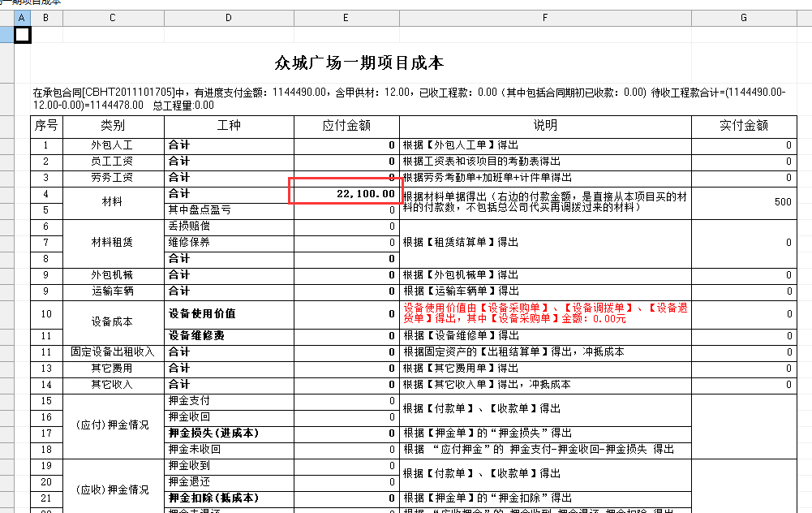This screenshot has width=812, height=513.
Task: Click the column G header
Action: (743, 17)
